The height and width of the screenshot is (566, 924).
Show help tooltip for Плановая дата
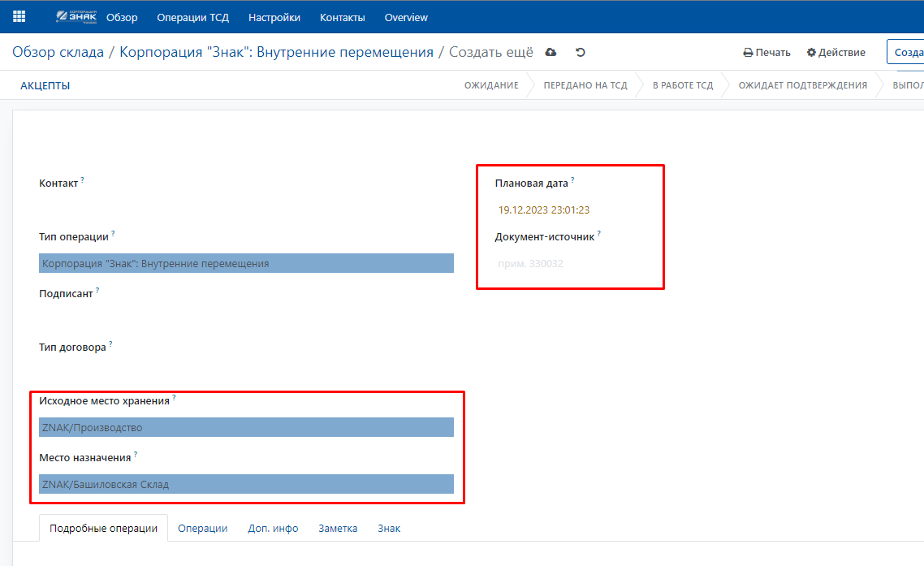[x=572, y=179]
